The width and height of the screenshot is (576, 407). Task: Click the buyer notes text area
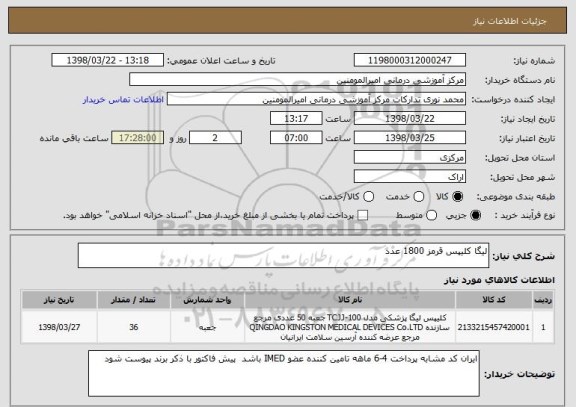(x=284, y=373)
